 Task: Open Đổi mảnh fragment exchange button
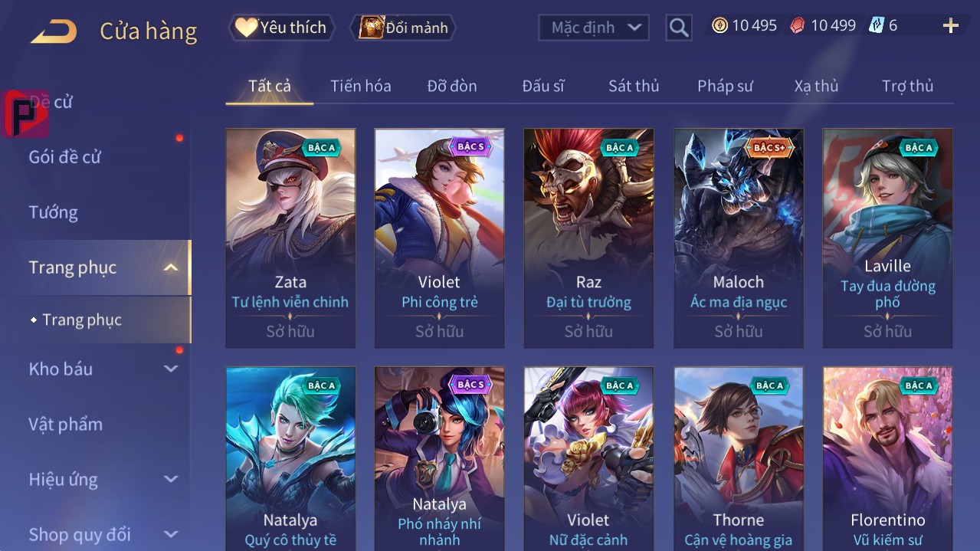tap(403, 28)
